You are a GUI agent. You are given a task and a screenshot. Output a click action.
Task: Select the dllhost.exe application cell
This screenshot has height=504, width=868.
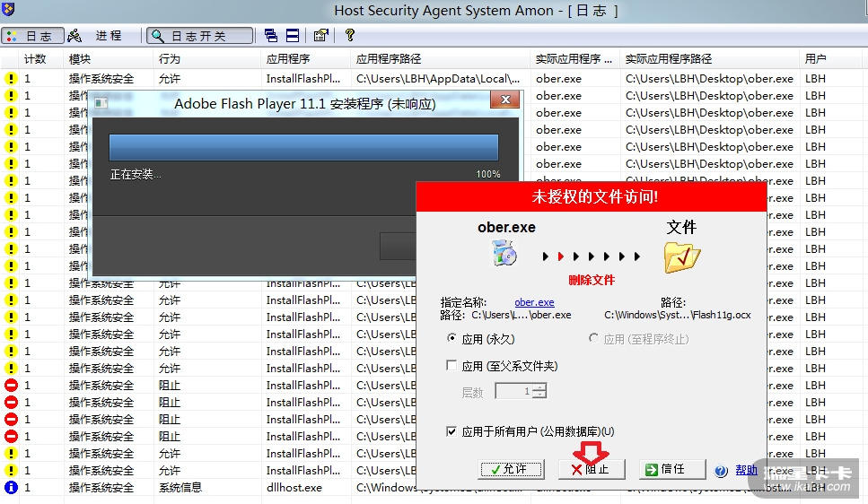[x=305, y=487]
